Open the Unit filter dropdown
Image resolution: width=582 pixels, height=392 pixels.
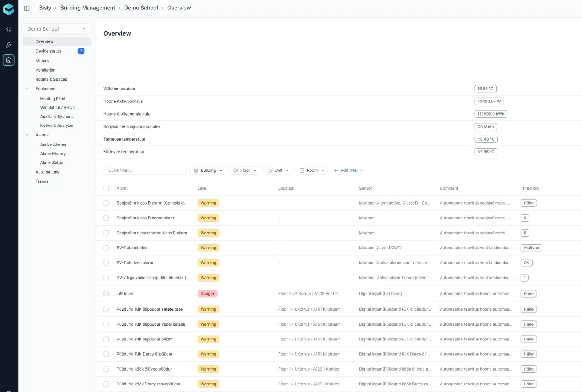point(278,170)
